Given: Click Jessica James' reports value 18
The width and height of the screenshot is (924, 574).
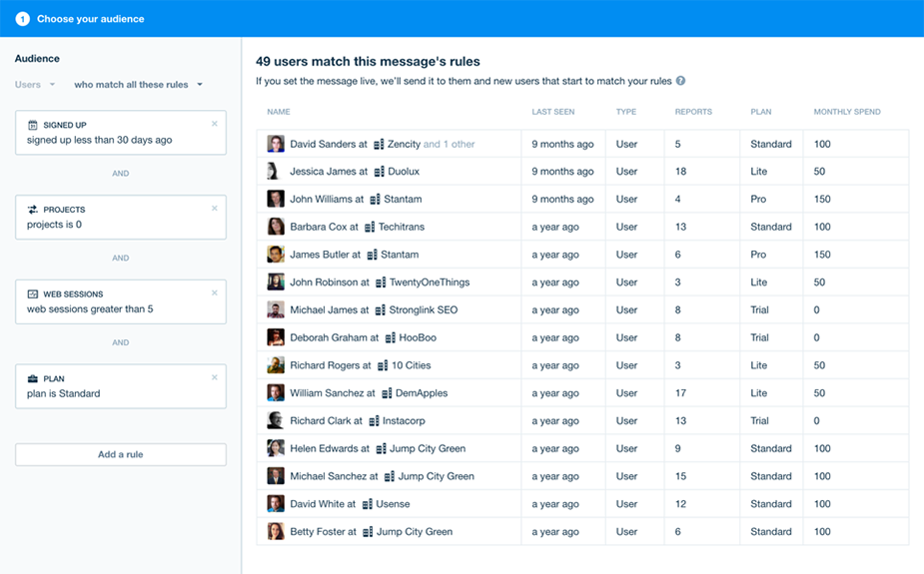Looking at the screenshot, I should [680, 172].
